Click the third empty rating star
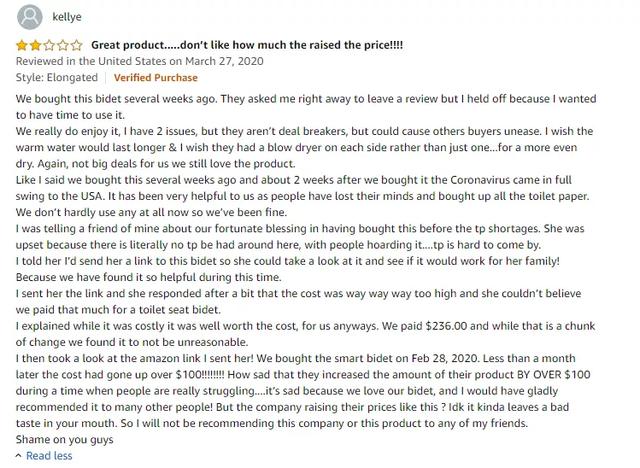 [x=49, y=45]
